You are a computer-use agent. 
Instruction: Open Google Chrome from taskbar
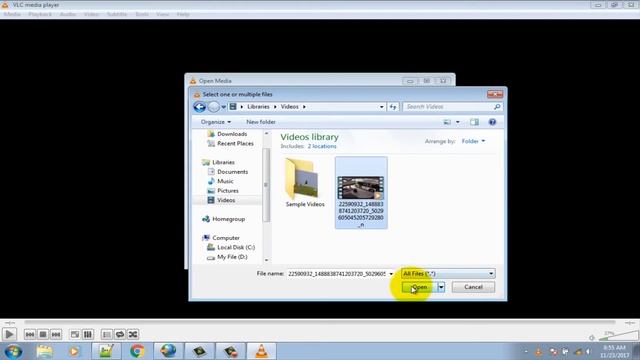point(137,351)
